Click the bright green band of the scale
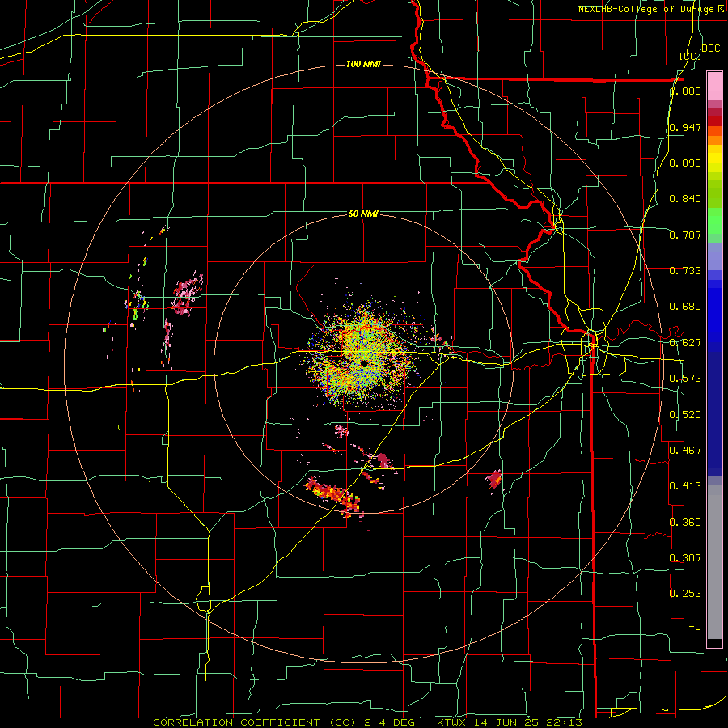Image resolution: width=728 pixels, height=728 pixels. [x=714, y=221]
